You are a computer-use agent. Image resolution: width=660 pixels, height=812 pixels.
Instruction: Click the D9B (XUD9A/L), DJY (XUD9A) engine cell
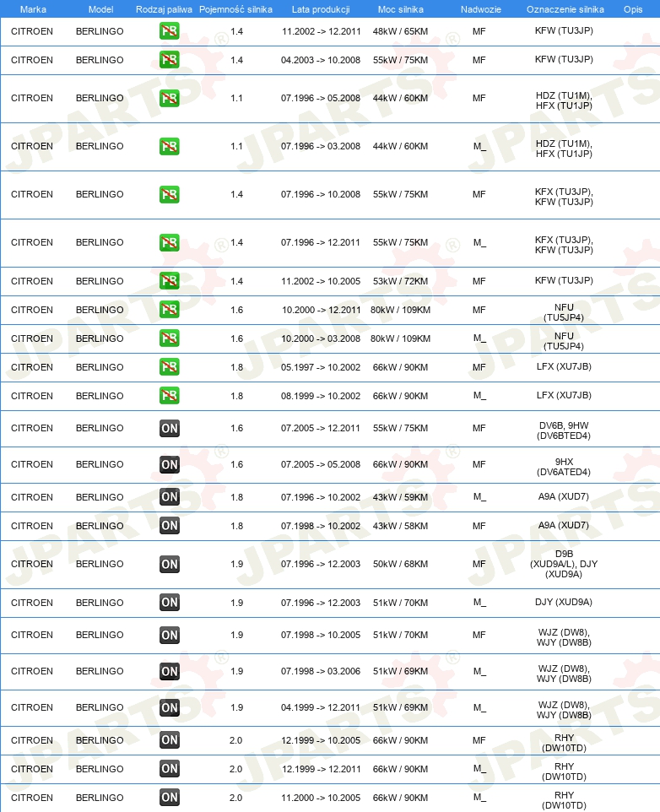564,564
